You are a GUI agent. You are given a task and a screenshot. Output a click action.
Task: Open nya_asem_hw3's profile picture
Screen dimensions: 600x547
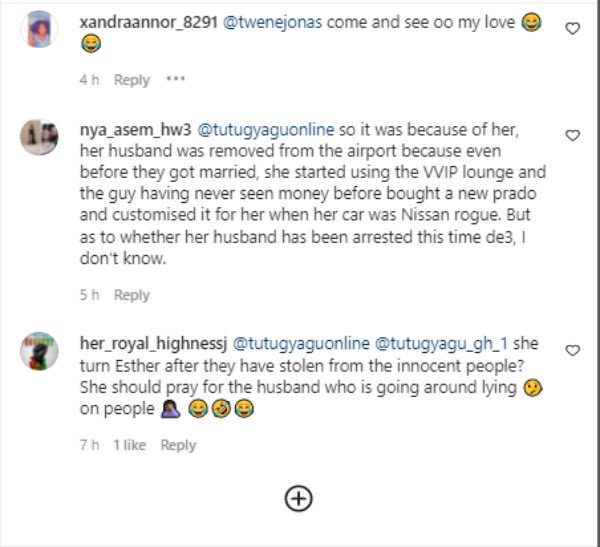click(39, 137)
